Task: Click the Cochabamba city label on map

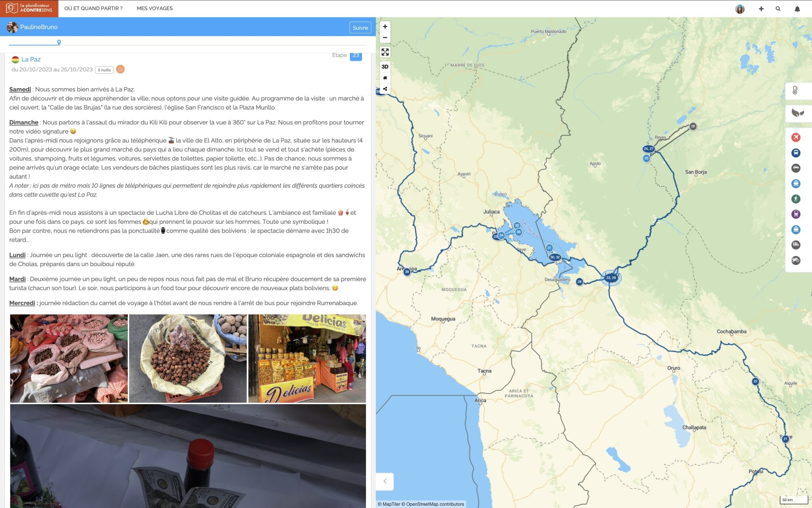Action: click(732, 331)
